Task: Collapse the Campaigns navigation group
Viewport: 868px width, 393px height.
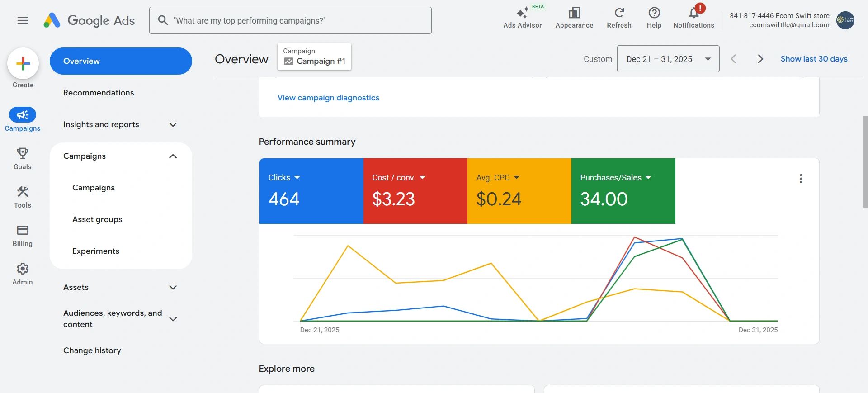Action: click(173, 156)
